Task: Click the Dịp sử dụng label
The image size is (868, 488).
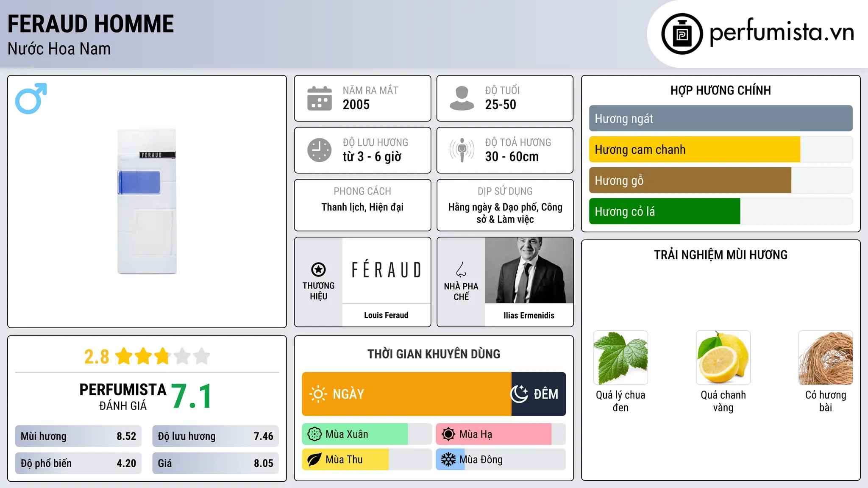Action: (x=505, y=191)
